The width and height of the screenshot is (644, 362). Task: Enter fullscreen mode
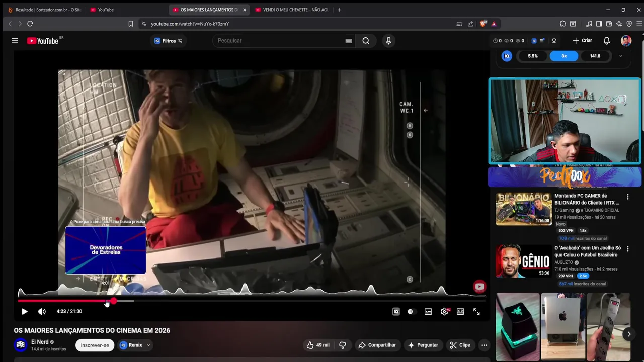coord(476,312)
